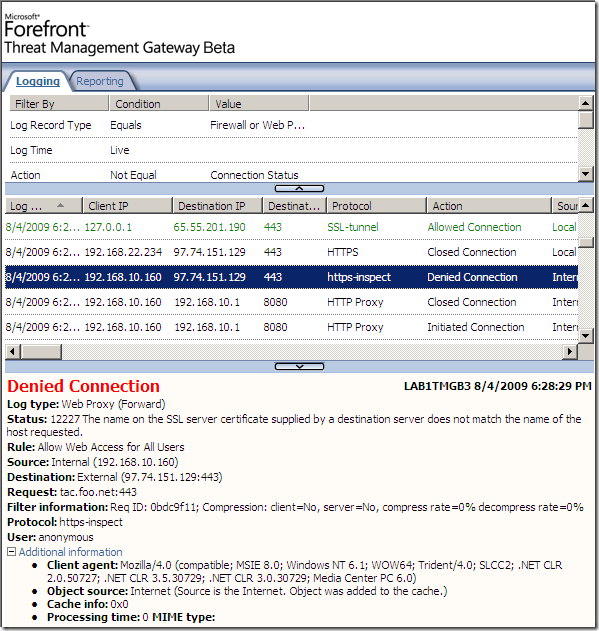Sort by Destination port column header
This screenshot has width=599, height=631.
click(x=295, y=206)
